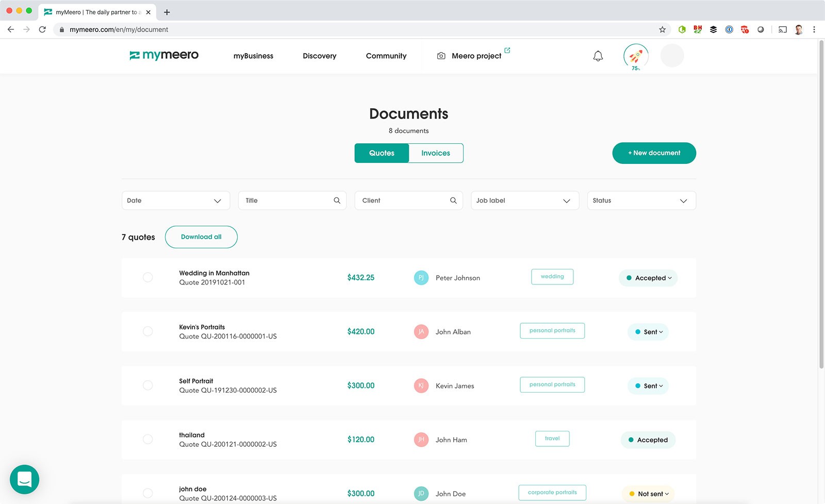Expand the Date filter dropdown
Screen dimensions: 825x504
[x=175, y=200]
